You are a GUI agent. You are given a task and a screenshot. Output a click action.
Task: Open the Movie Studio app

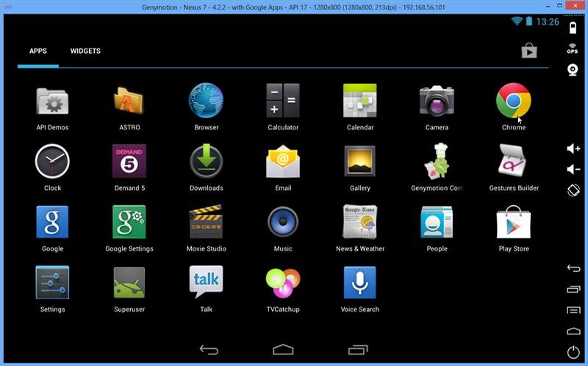click(206, 222)
